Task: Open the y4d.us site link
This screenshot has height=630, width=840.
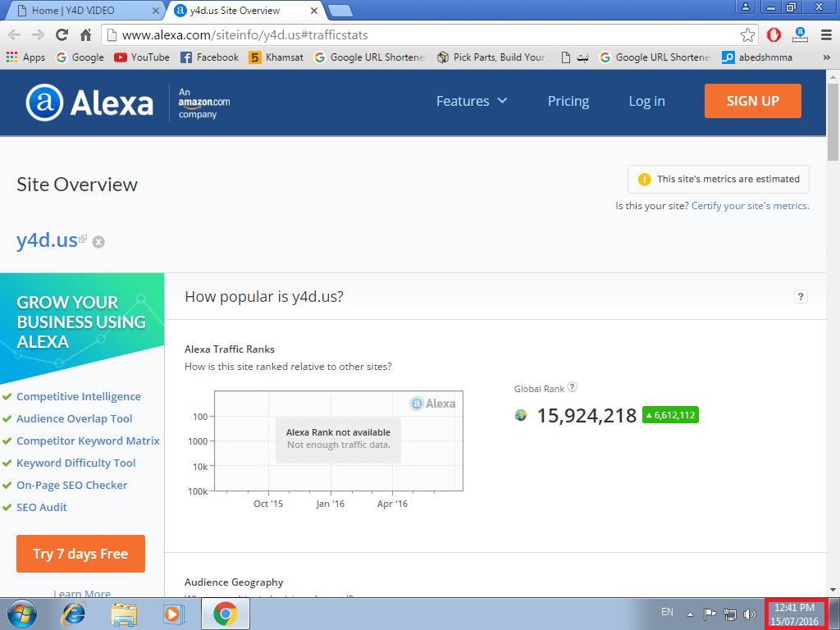Action: pyautogui.click(x=47, y=240)
